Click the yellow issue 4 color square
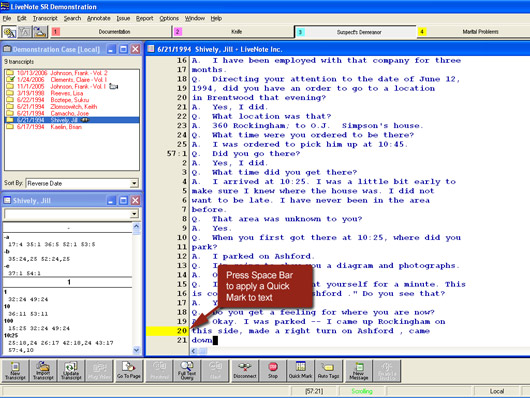The image size is (530, 398). [x=422, y=32]
